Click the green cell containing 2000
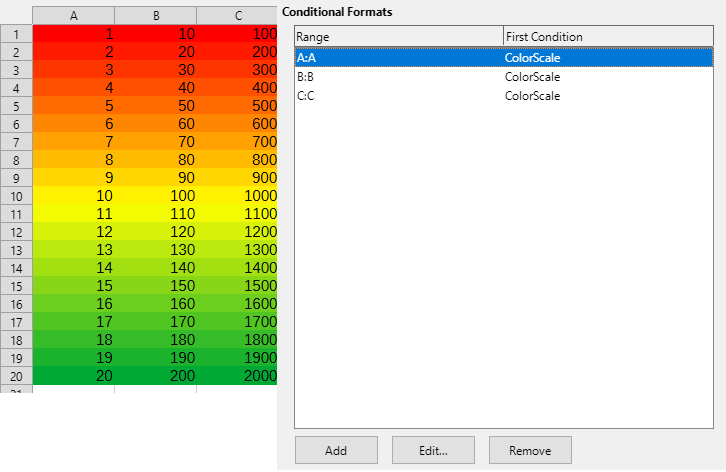The height and width of the screenshot is (472, 726). tap(237, 375)
